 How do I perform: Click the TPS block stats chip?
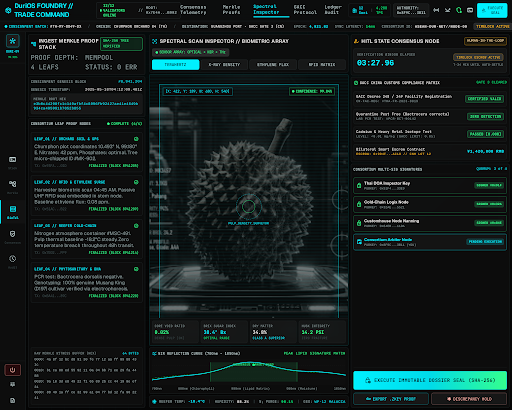click(x=369, y=10)
